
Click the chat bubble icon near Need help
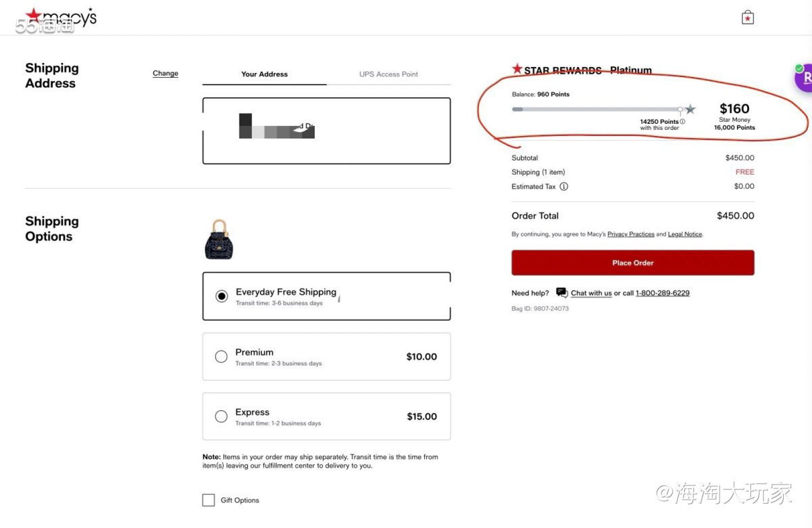point(562,292)
